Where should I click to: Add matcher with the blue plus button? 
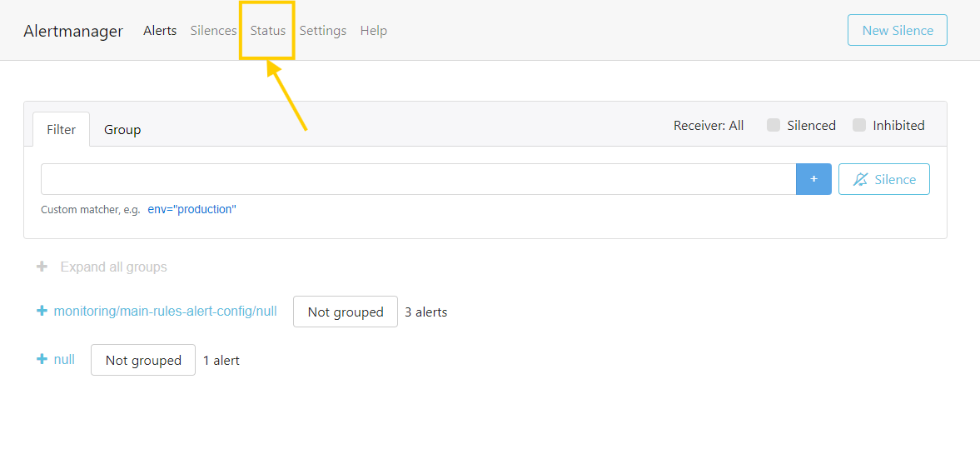point(813,179)
